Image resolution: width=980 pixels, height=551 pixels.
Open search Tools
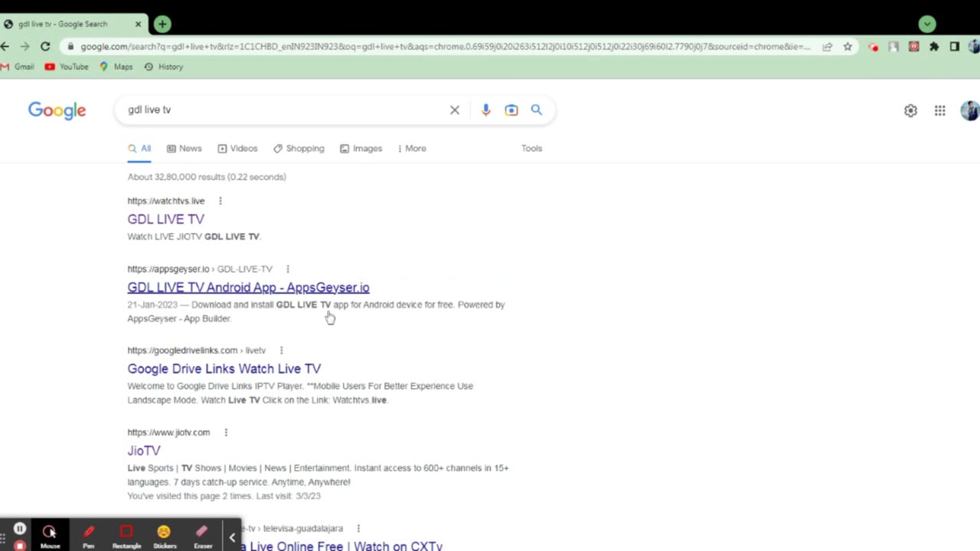pos(532,148)
